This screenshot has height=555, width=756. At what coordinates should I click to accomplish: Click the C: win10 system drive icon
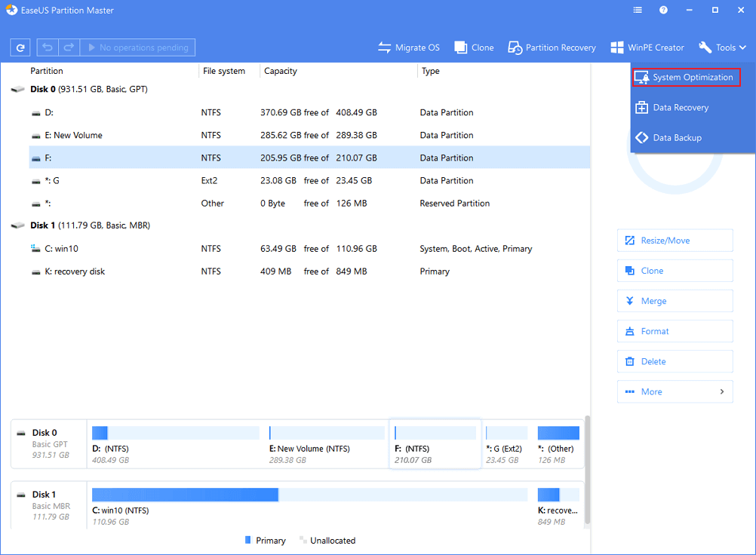tap(35, 248)
